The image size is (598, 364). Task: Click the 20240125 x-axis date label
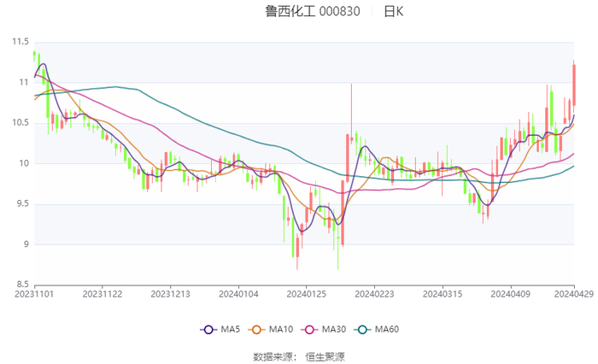306,294
